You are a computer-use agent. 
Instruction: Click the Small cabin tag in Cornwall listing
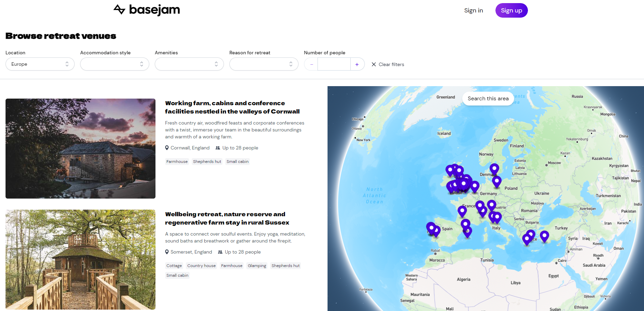(x=237, y=162)
